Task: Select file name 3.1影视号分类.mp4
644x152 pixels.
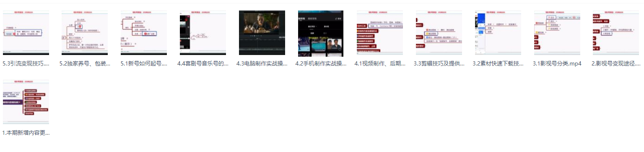Action: point(557,64)
